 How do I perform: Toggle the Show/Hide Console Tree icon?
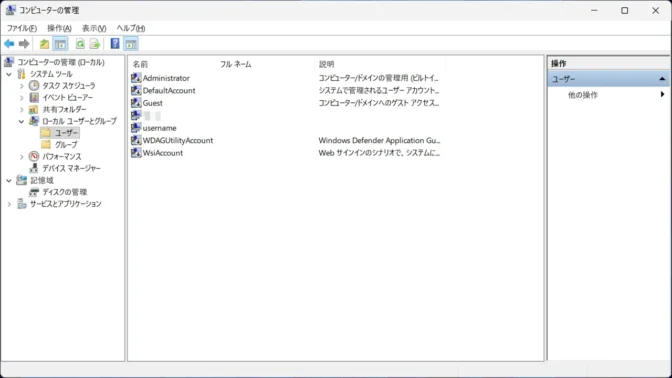point(60,44)
